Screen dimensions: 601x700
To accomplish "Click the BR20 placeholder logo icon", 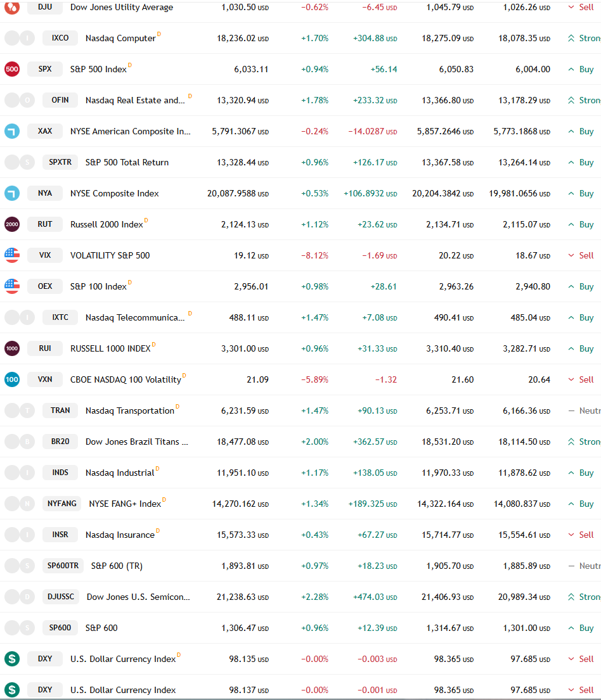I will (20, 442).
